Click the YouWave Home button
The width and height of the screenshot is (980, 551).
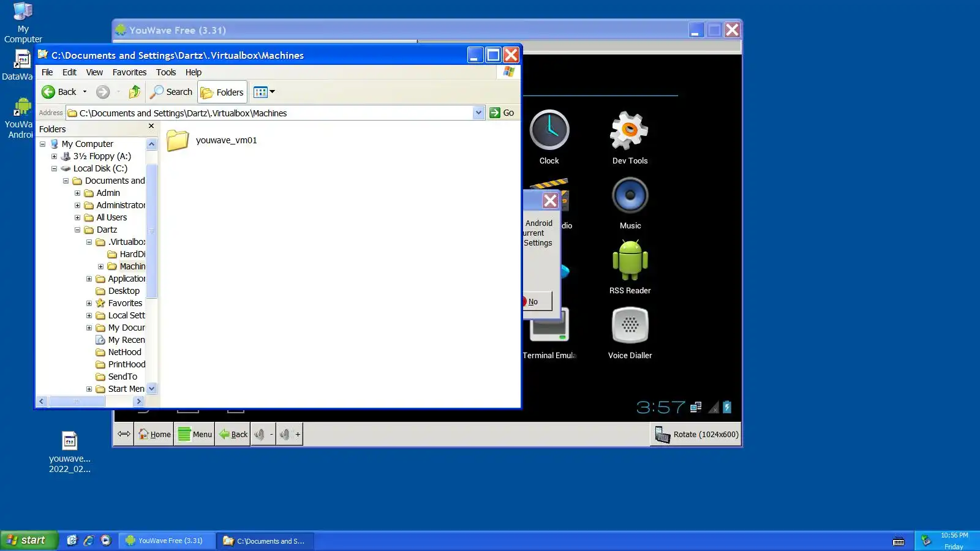coord(154,434)
